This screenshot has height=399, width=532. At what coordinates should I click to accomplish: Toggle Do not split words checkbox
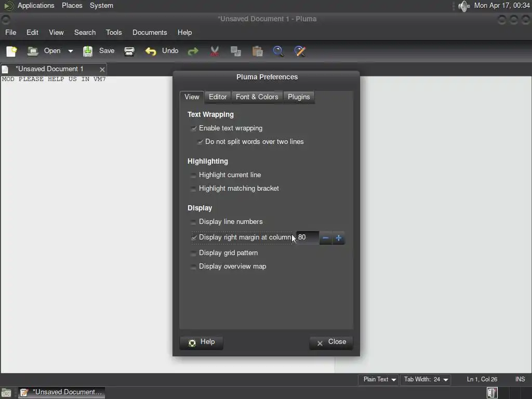click(x=200, y=142)
